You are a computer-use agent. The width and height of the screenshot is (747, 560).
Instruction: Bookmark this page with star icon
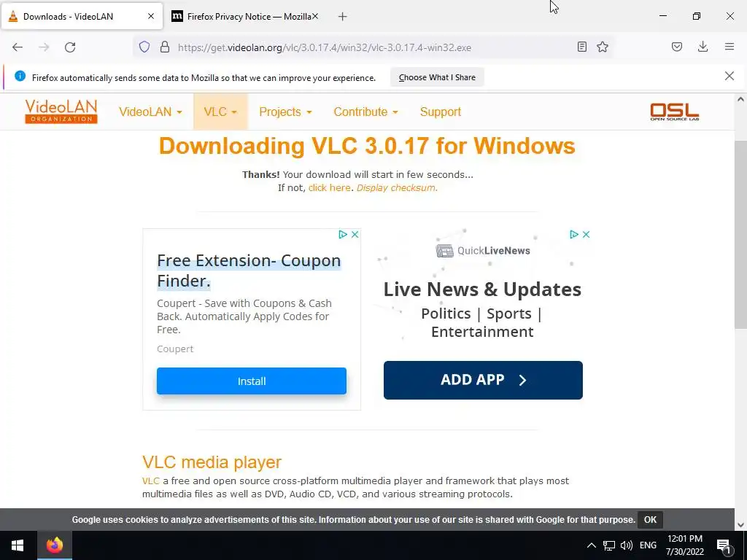coord(603,47)
